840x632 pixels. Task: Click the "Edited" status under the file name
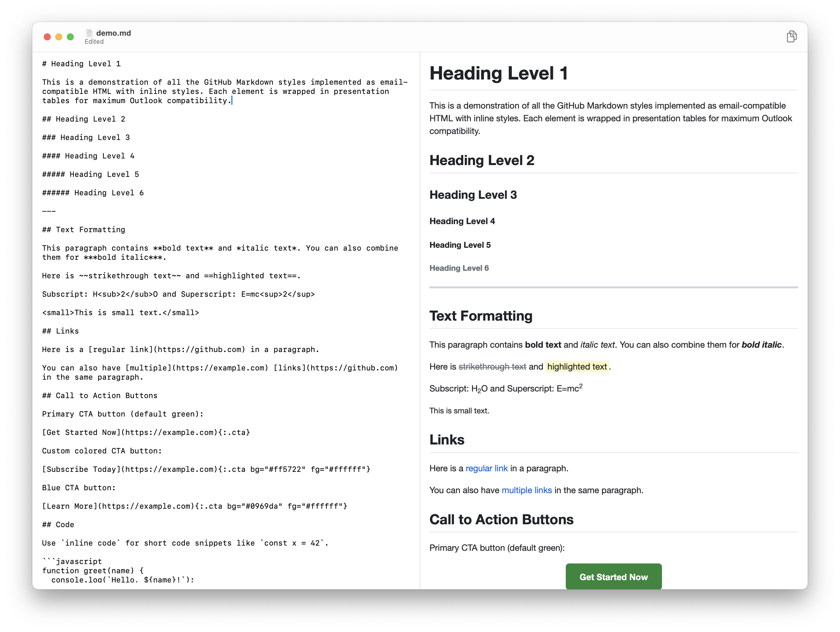(94, 42)
